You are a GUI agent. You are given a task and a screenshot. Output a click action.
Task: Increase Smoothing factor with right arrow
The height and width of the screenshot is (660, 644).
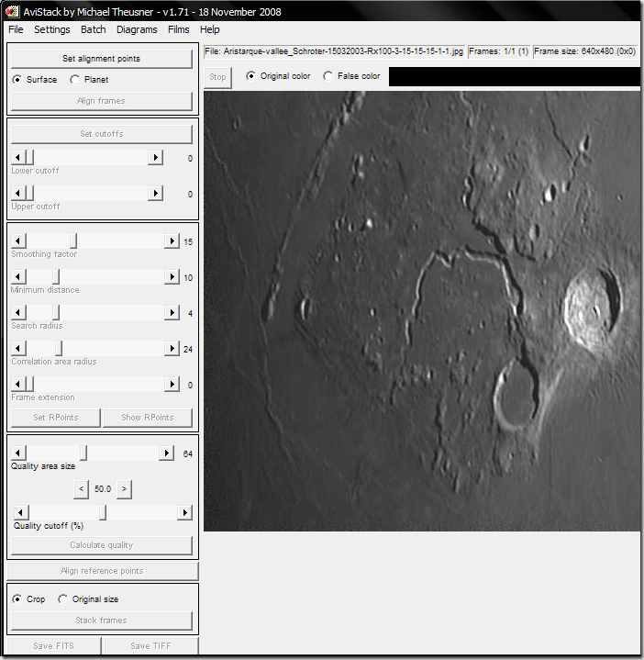[172, 241]
